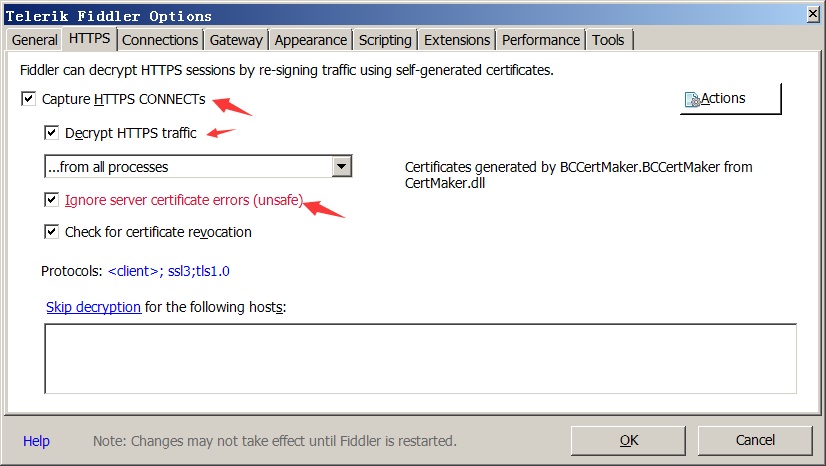Click the Actions certificate icon

point(692,100)
